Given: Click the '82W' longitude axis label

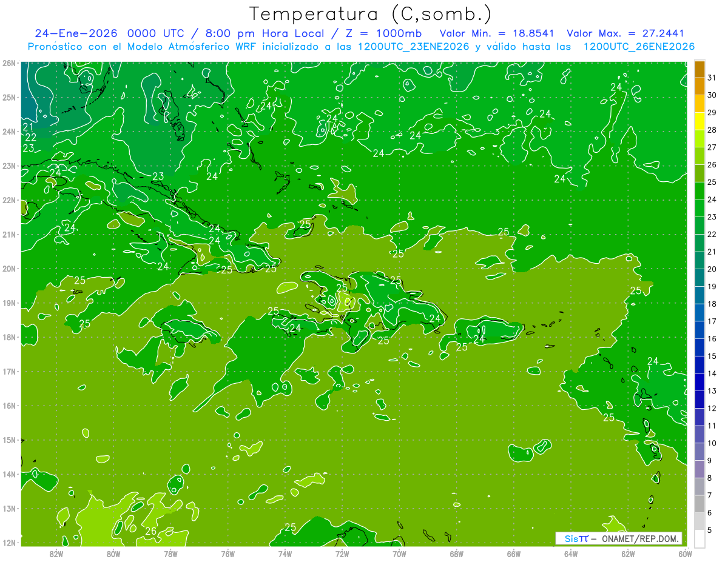Looking at the screenshot, I should (56, 554).
